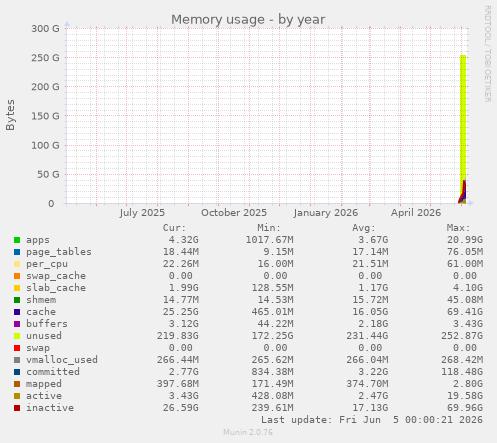Image resolution: width=497 pixels, height=443 pixels.
Task: Select the 'committed' legend label
Action: 53,372
